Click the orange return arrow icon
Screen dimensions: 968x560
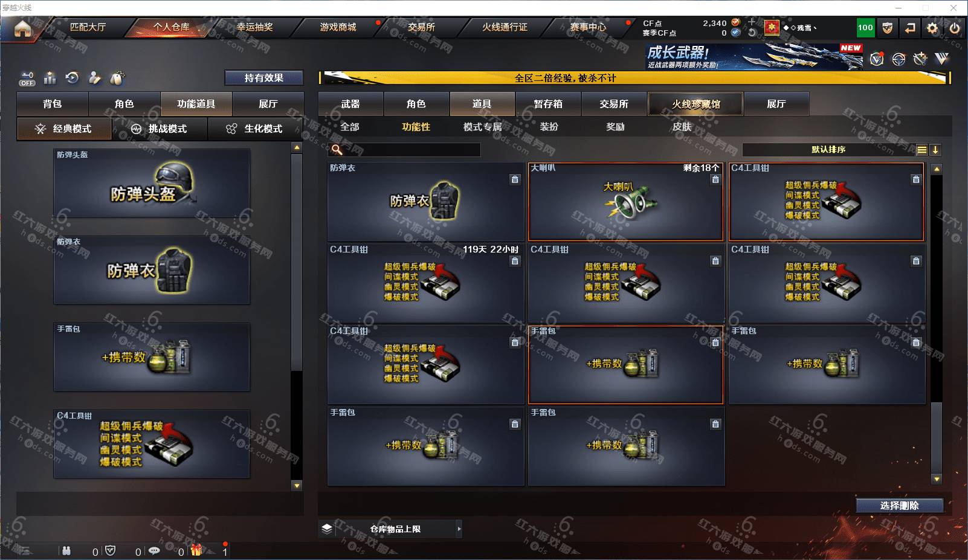pos(910,28)
